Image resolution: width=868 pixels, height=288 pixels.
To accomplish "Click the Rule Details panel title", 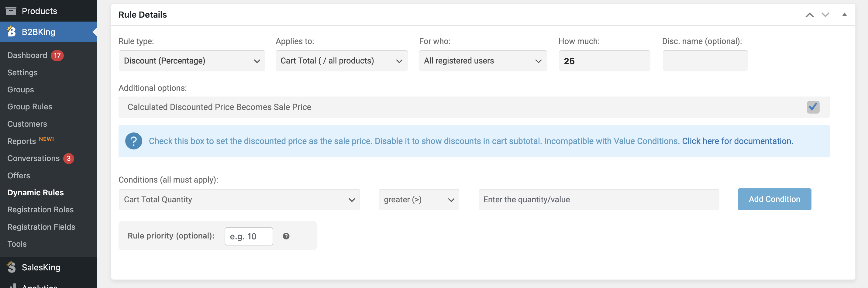I will 143,15.
